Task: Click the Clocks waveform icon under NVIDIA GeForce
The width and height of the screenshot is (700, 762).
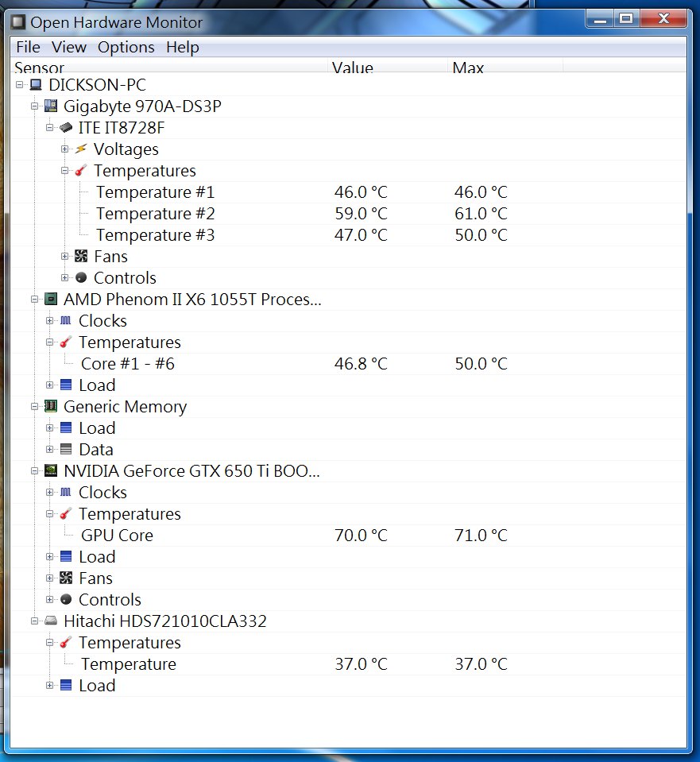Action: click(x=66, y=492)
